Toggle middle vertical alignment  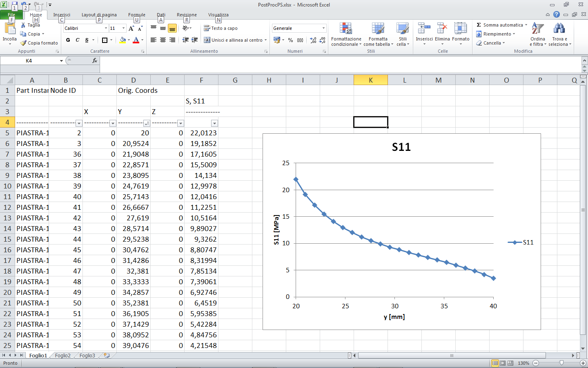(x=163, y=28)
